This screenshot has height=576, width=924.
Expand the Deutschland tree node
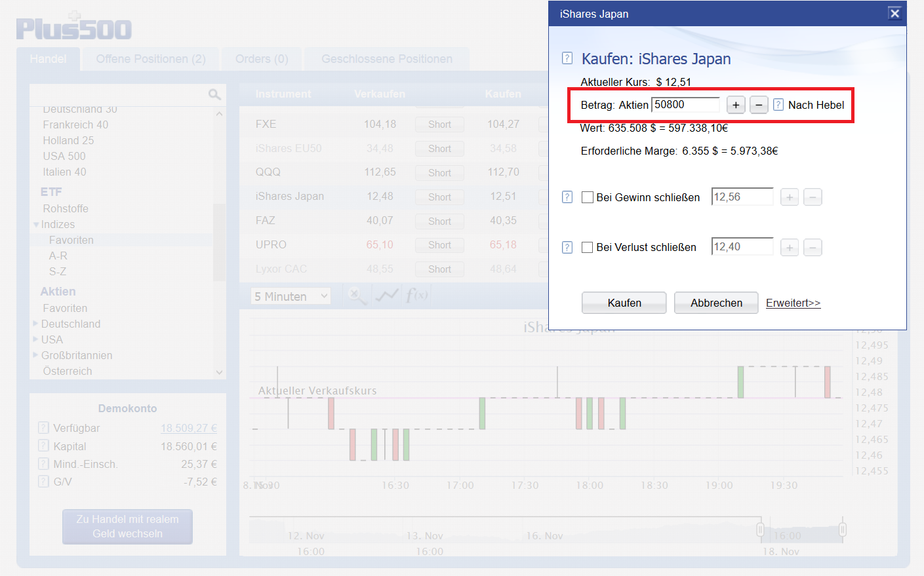click(x=35, y=323)
